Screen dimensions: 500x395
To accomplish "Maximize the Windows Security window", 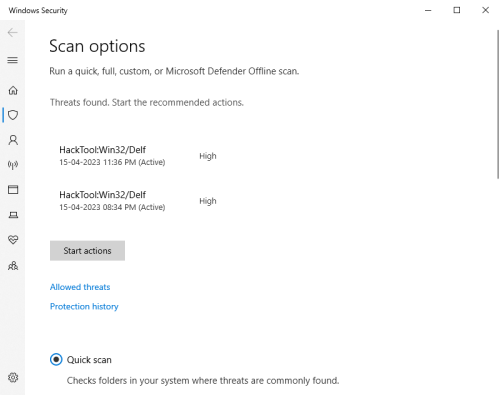I will [x=457, y=10].
